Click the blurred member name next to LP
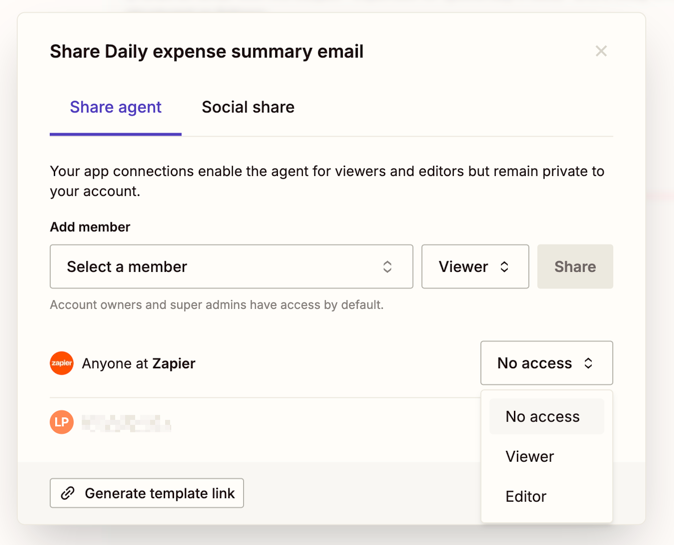 [127, 424]
